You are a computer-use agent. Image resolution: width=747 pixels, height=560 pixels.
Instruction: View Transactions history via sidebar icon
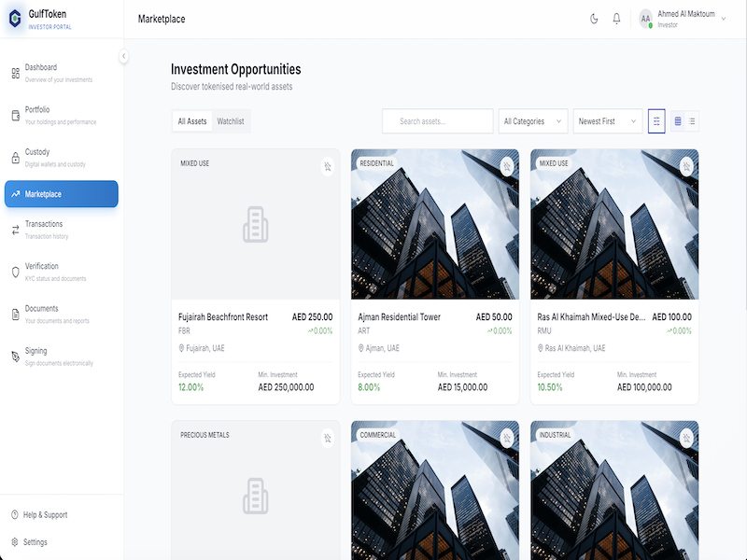(58, 229)
